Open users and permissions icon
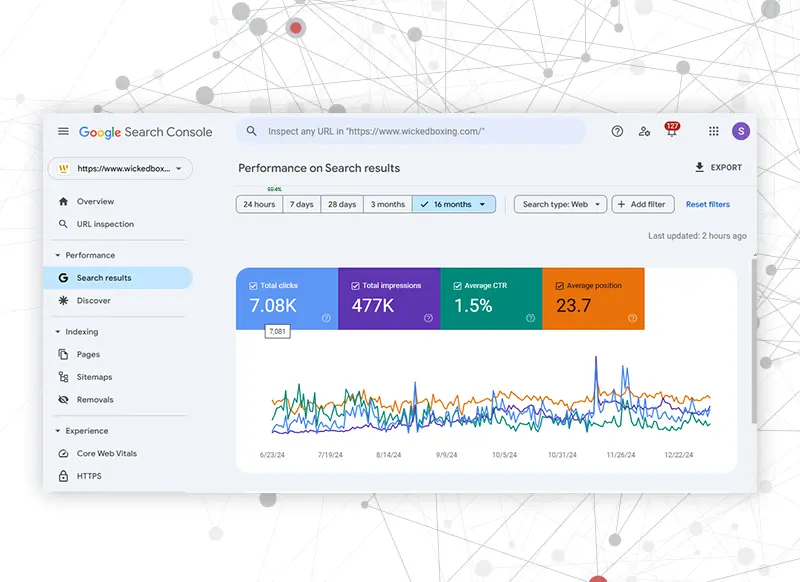 pyautogui.click(x=644, y=131)
